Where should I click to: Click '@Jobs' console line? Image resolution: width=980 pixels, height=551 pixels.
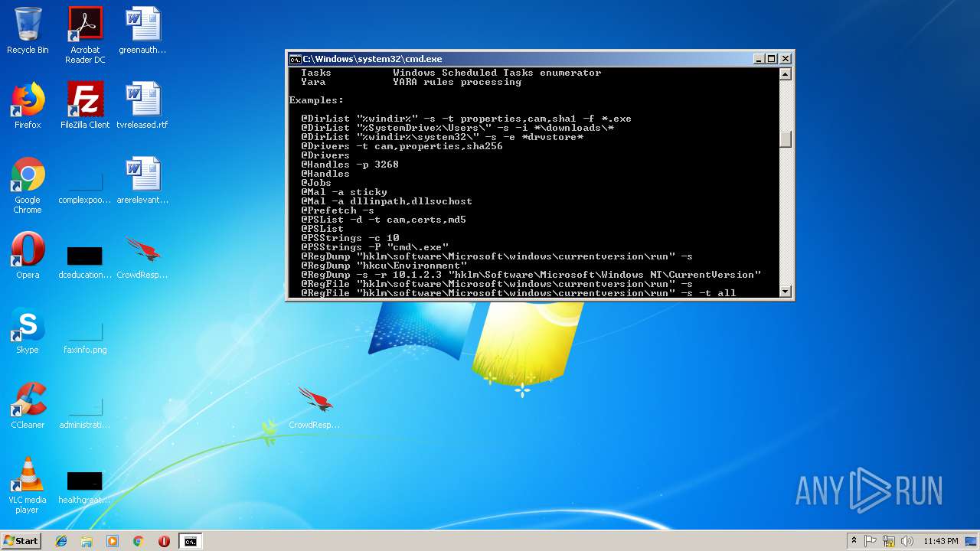click(x=316, y=183)
